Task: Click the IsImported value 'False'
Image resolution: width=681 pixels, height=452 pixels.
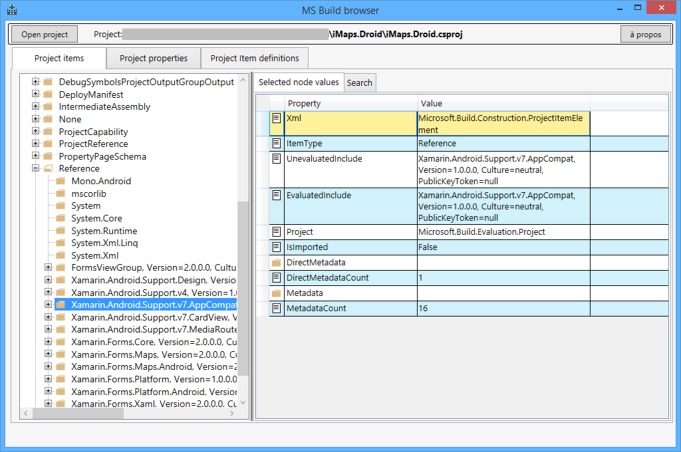Action: (503, 247)
